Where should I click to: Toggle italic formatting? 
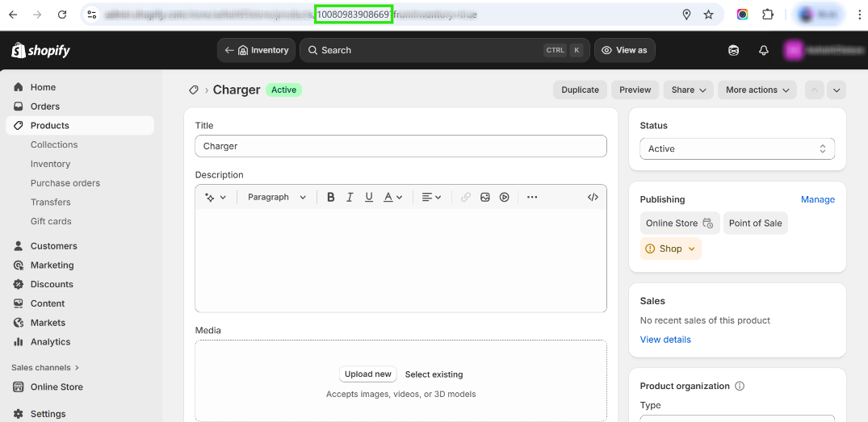[350, 197]
